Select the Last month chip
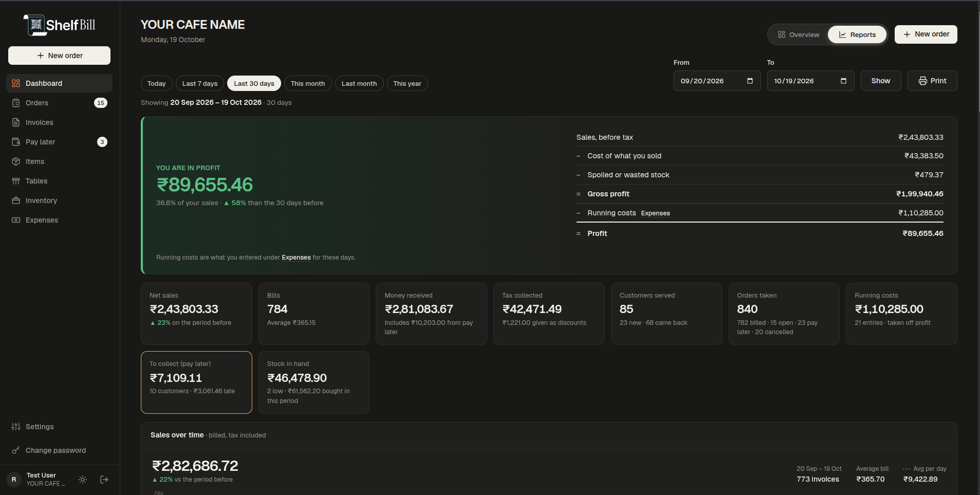This screenshot has width=980, height=495. click(359, 83)
